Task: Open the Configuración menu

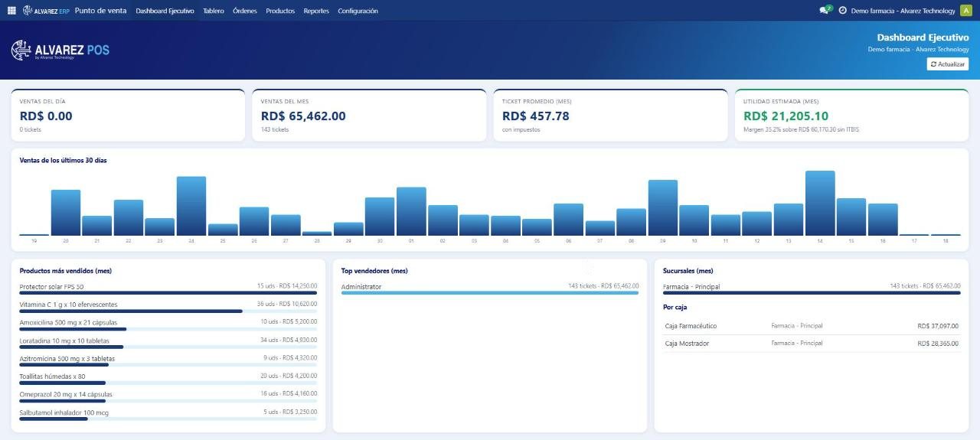Action: coord(358,11)
